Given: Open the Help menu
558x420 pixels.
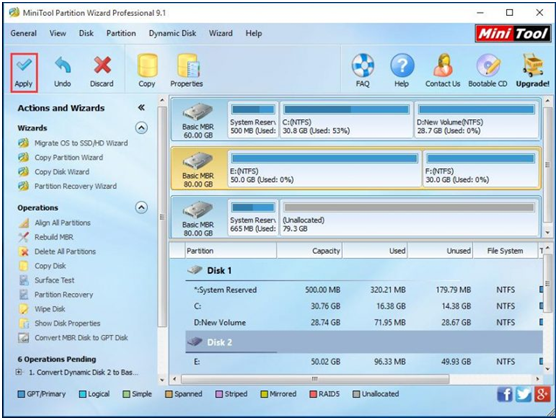Looking at the screenshot, I should 254,33.
